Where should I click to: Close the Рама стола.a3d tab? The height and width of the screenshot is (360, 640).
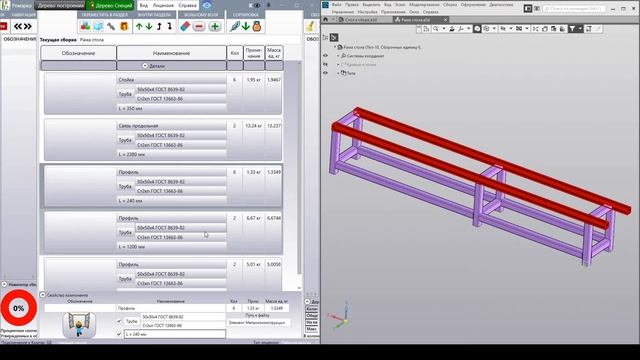click(445, 19)
